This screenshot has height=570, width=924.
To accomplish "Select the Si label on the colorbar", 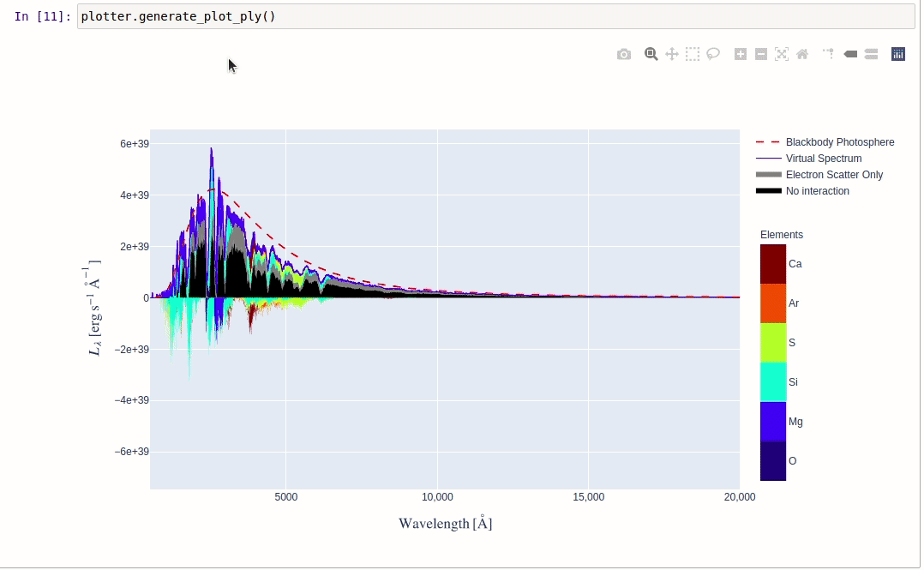I will 793,382.
